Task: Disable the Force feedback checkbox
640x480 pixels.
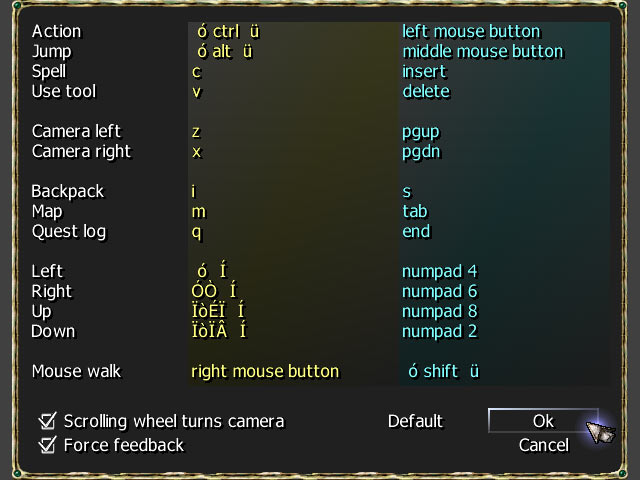Action: tap(47, 445)
